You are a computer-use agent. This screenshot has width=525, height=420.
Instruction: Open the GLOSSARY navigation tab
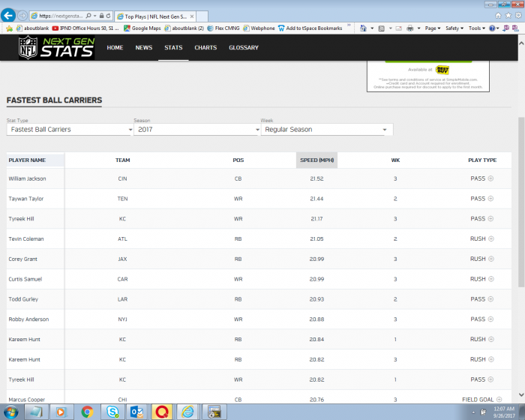coord(244,48)
